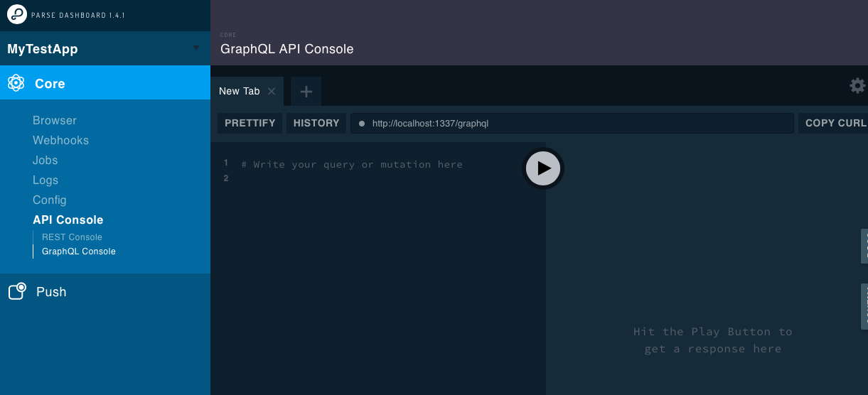Go to Webhooks in the sidebar
The height and width of the screenshot is (395, 868).
60,141
